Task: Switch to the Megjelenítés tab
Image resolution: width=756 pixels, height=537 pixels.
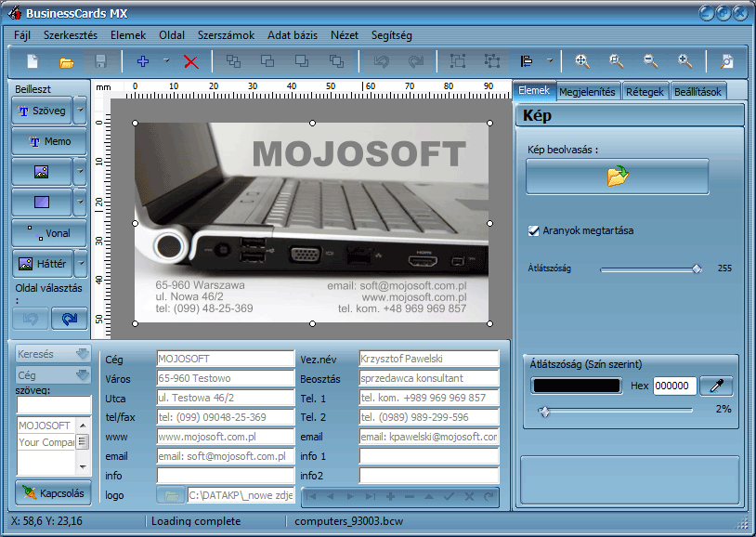Action: [x=587, y=92]
